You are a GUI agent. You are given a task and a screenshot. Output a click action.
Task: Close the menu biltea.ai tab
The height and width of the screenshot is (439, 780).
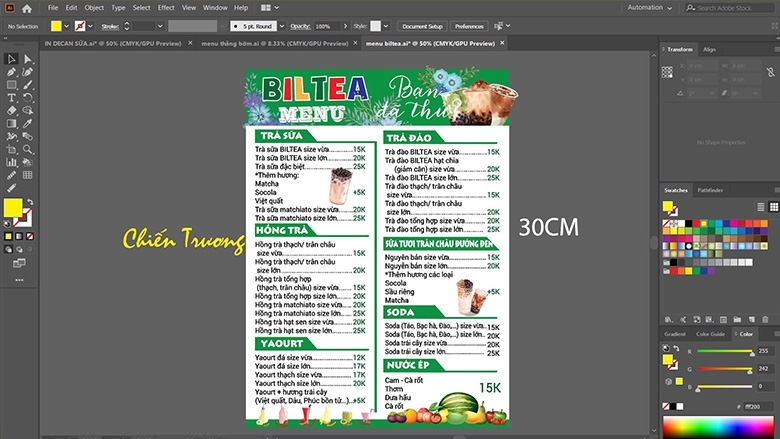click(x=502, y=43)
